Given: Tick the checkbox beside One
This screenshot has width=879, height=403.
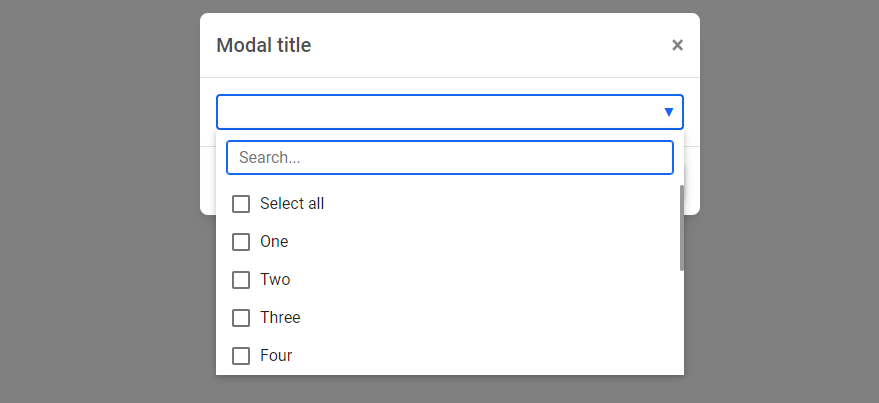Looking at the screenshot, I should tap(241, 242).
